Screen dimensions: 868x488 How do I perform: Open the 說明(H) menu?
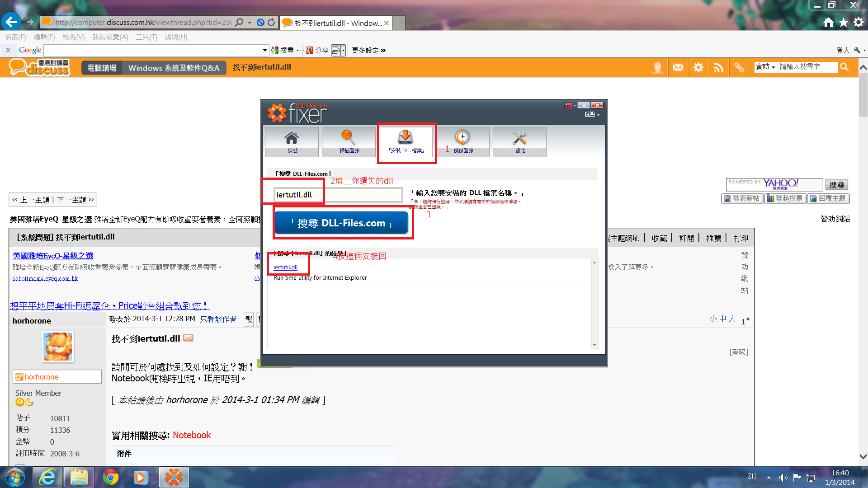pyautogui.click(x=176, y=37)
